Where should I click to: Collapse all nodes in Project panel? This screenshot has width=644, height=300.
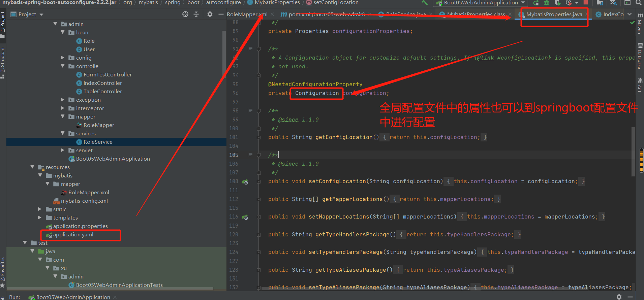(196, 14)
